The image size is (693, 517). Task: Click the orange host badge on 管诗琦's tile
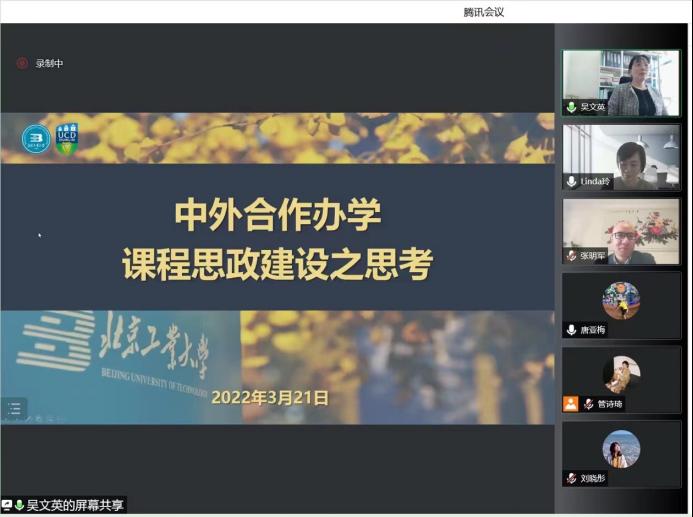pyautogui.click(x=570, y=404)
